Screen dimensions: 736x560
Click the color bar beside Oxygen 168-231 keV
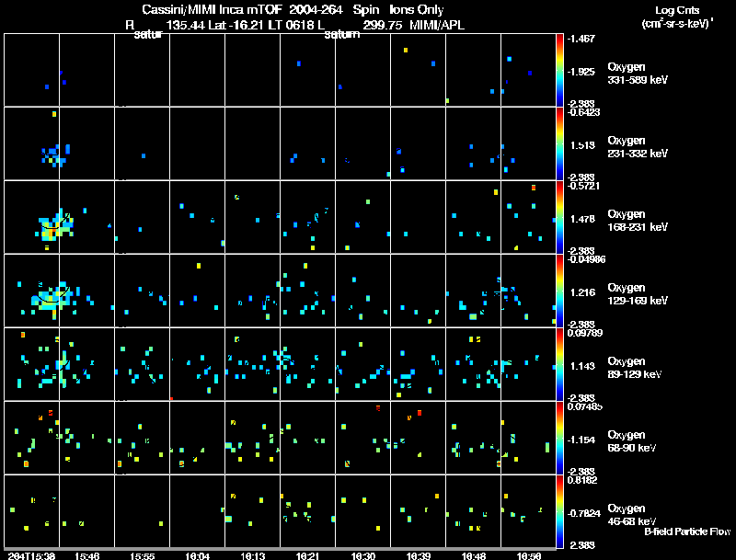pyautogui.click(x=559, y=217)
